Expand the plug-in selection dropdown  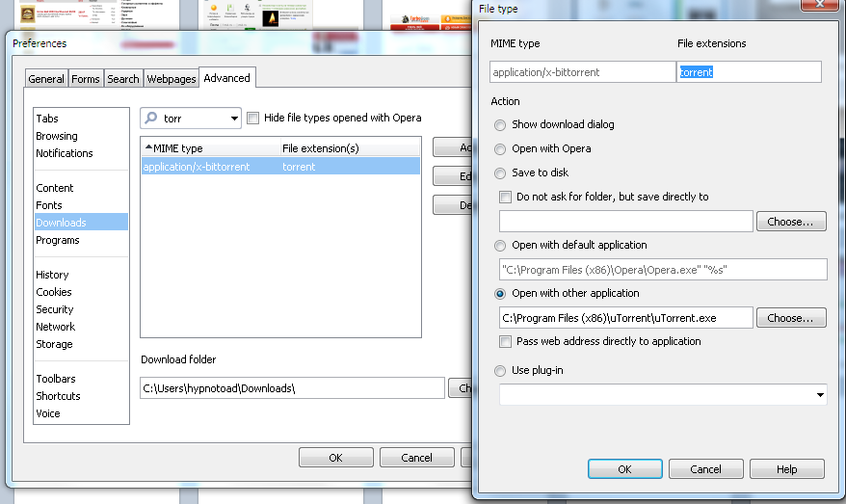(x=820, y=394)
